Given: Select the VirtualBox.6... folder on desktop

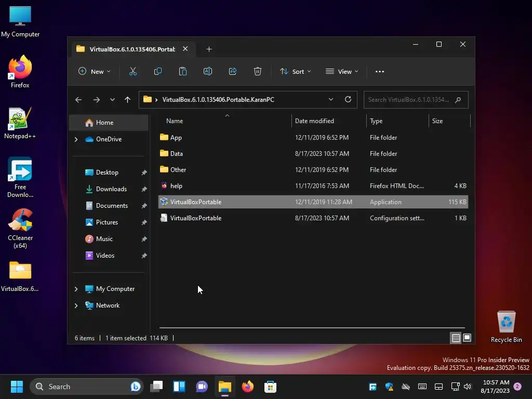Looking at the screenshot, I should (x=20, y=276).
